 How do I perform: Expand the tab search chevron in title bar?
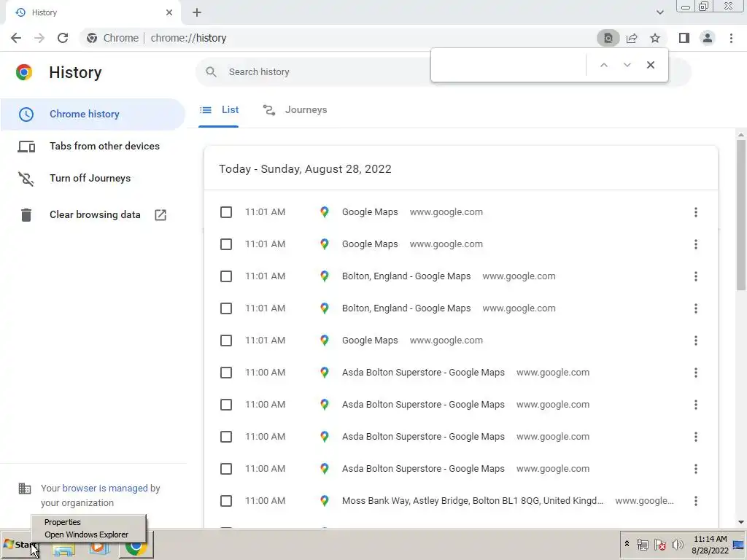tap(659, 12)
